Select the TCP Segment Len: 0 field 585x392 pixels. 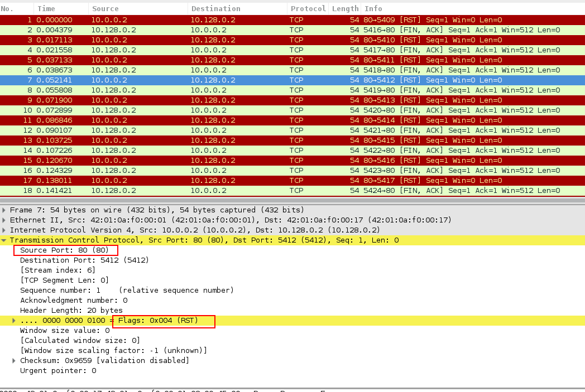[64, 280]
